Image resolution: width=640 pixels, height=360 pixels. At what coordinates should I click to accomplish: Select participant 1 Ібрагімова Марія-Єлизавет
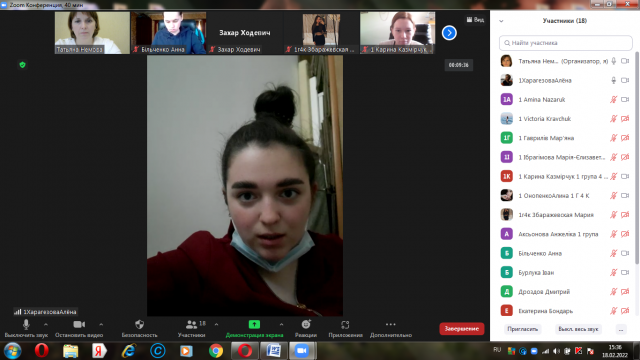(x=565, y=157)
